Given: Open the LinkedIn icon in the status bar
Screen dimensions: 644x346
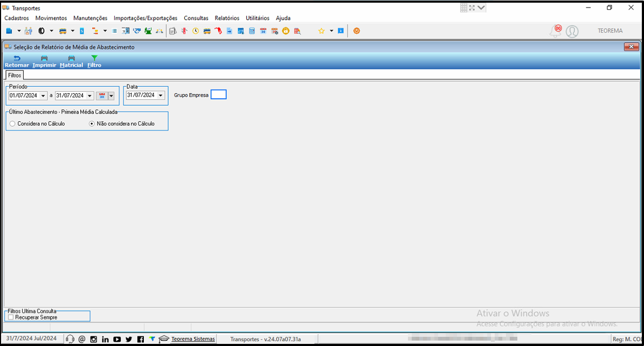Looking at the screenshot, I should tap(105, 339).
